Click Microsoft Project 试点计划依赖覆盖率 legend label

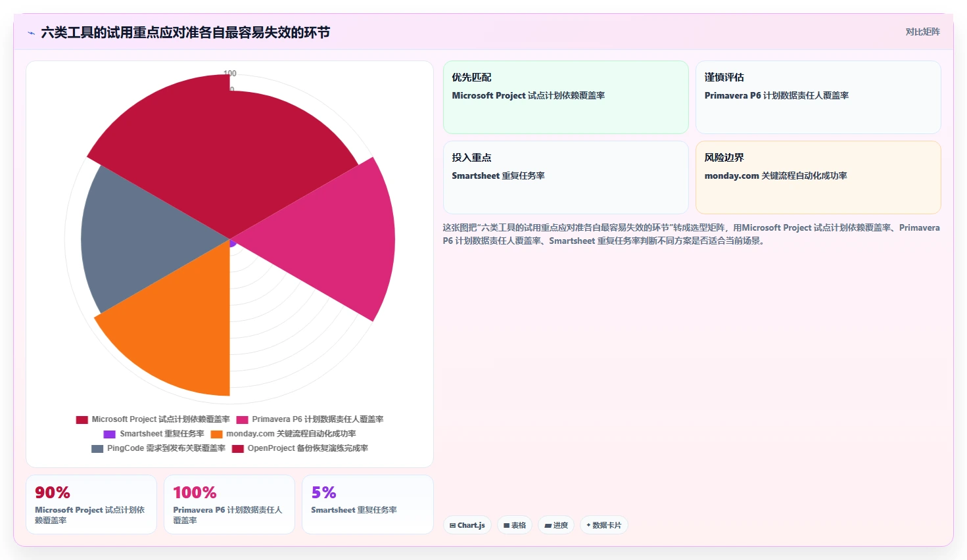click(161, 419)
